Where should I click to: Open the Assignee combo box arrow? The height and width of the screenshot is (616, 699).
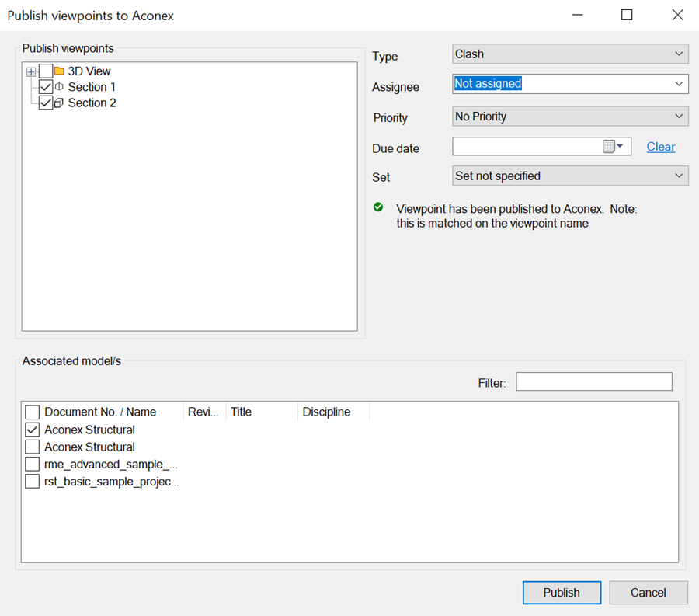(x=679, y=84)
